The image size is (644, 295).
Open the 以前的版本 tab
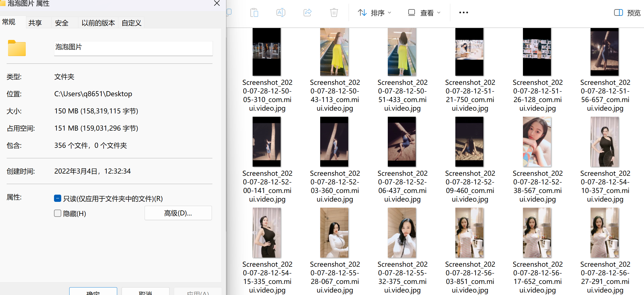(98, 23)
